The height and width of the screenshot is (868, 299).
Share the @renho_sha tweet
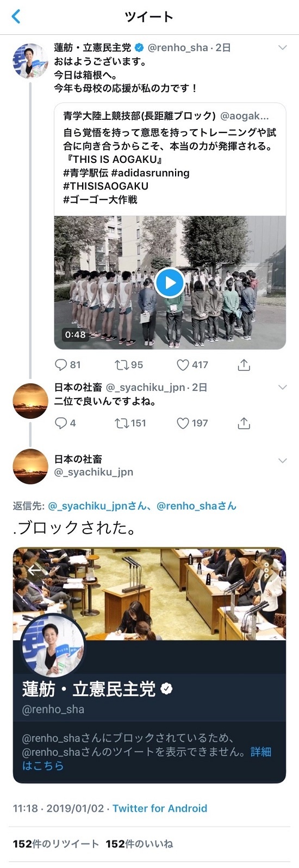click(244, 365)
